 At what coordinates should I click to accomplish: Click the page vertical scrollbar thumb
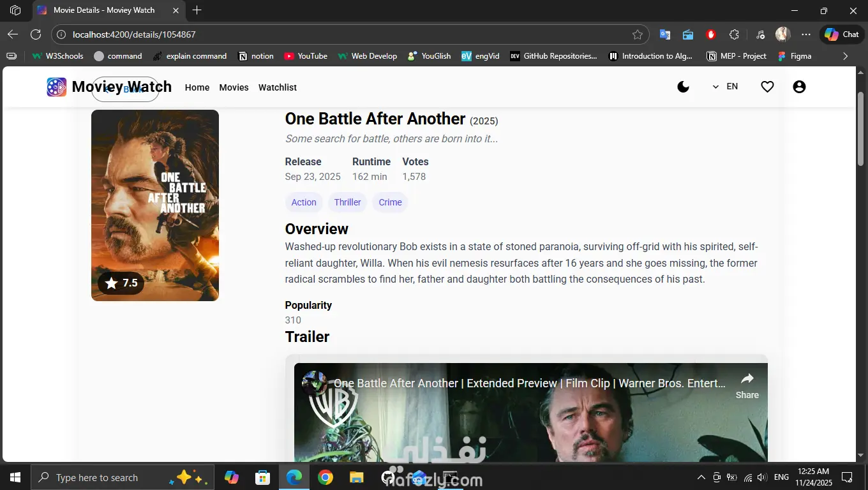[x=860, y=130]
